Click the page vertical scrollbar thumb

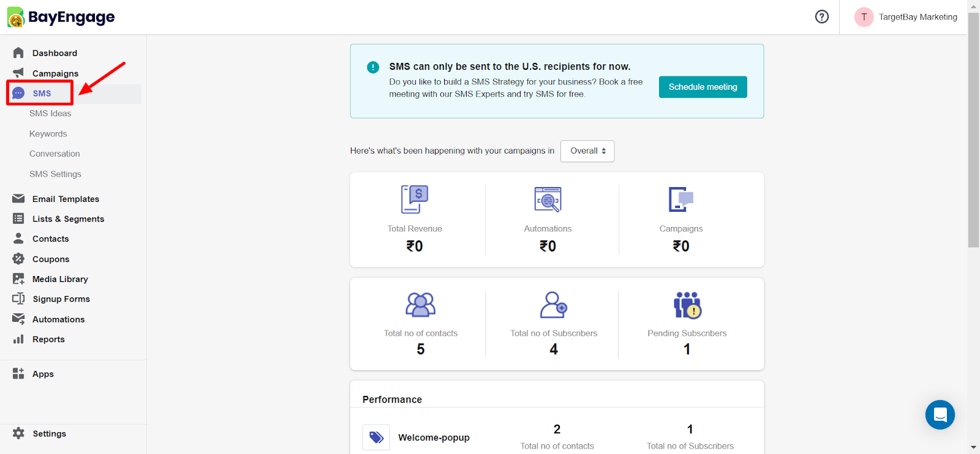973,130
